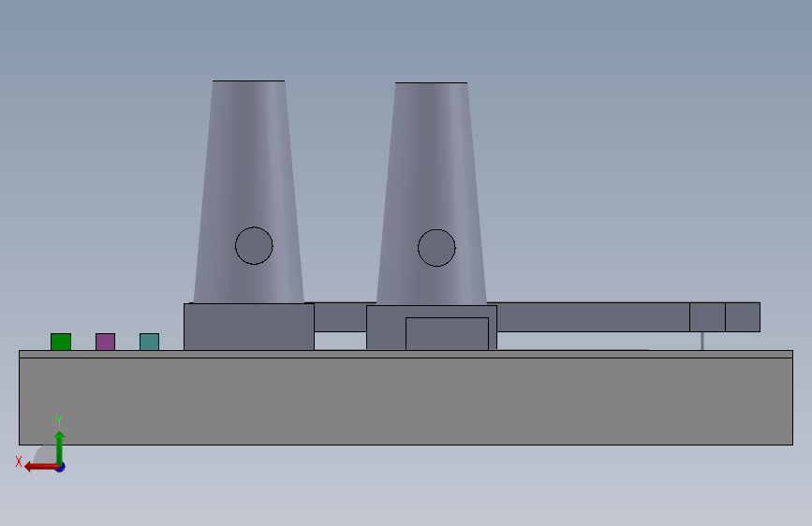Select the teal cube on the base plate
Image resolution: width=812 pixels, height=526 pixels.
(149, 342)
